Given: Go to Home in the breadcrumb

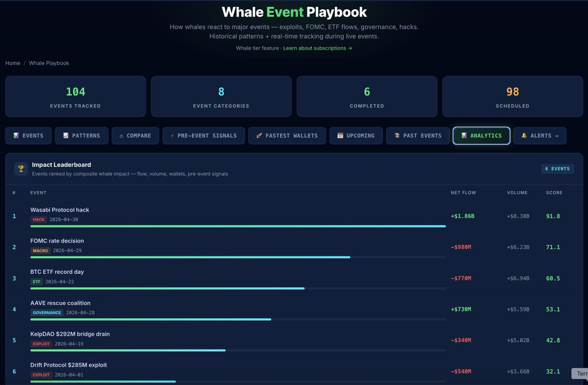Looking at the screenshot, I should (x=13, y=63).
